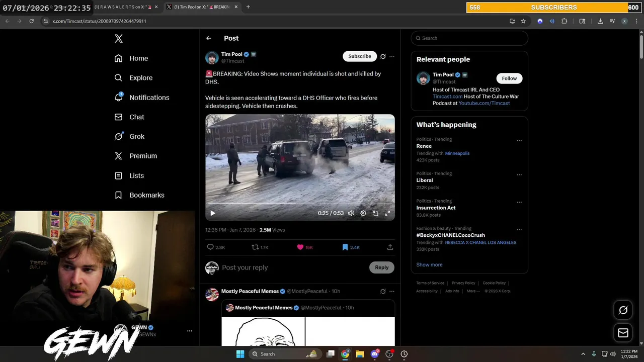
Task: Repost the post with 1.7K reposts
Action: coord(260,247)
